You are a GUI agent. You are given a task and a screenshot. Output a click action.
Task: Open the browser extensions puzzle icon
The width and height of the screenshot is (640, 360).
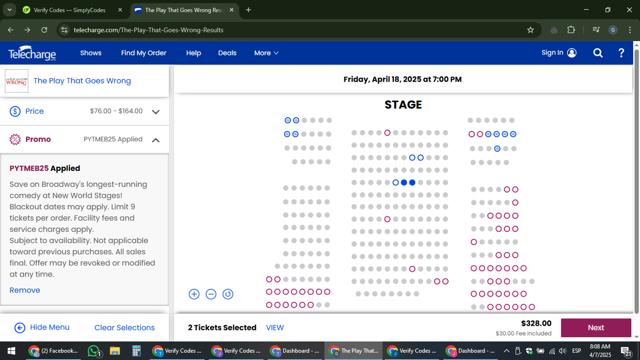(x=571, y=30)
